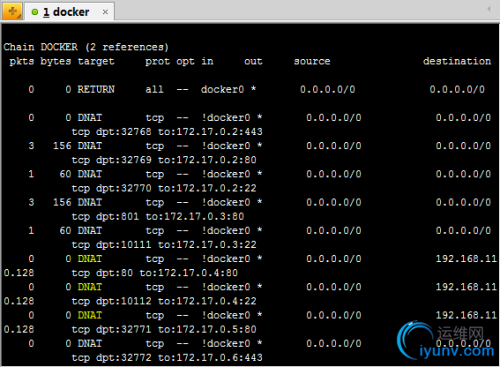
Task: Click 'tcp dpt:32770 to:172.17.0.2:22' line
Action: (x=164, y=188)
